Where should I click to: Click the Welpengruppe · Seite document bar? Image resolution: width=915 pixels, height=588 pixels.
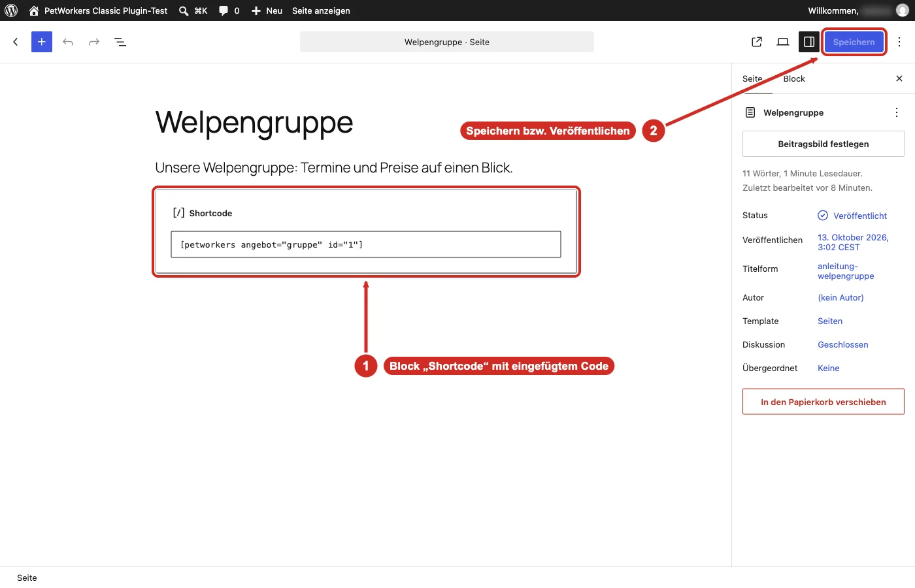tap(447, 42)
